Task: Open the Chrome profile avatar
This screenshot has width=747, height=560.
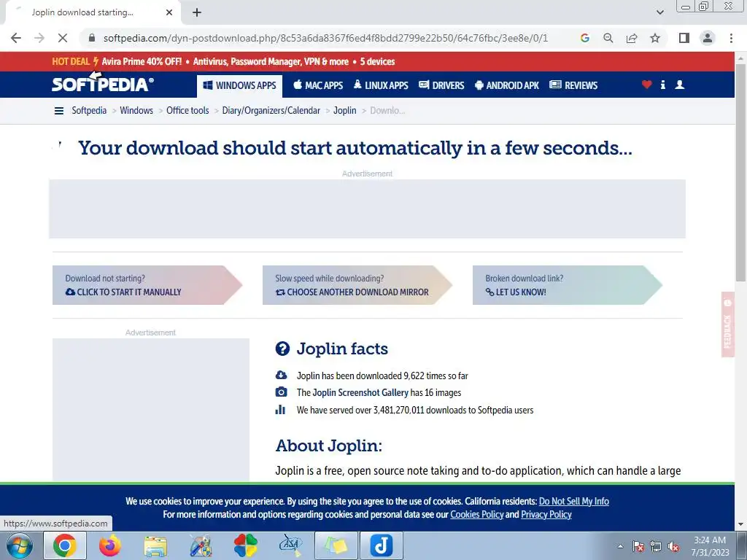Action: pos(708,38)
